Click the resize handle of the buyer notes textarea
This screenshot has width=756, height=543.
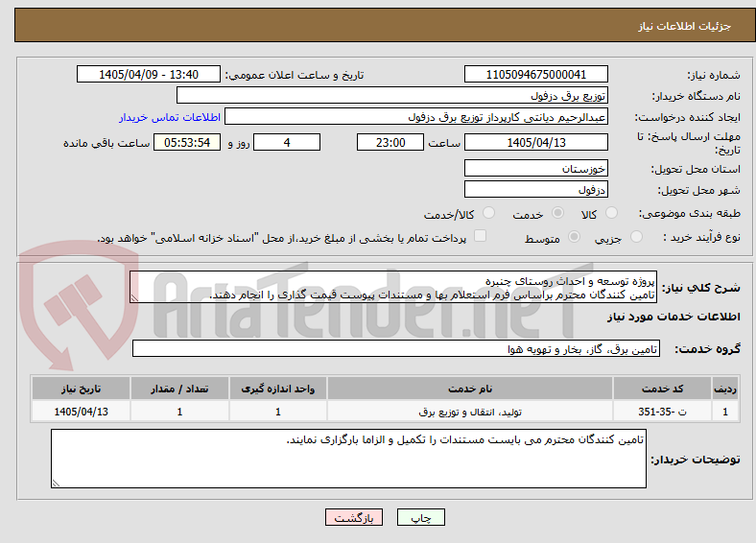pos(56,484)
